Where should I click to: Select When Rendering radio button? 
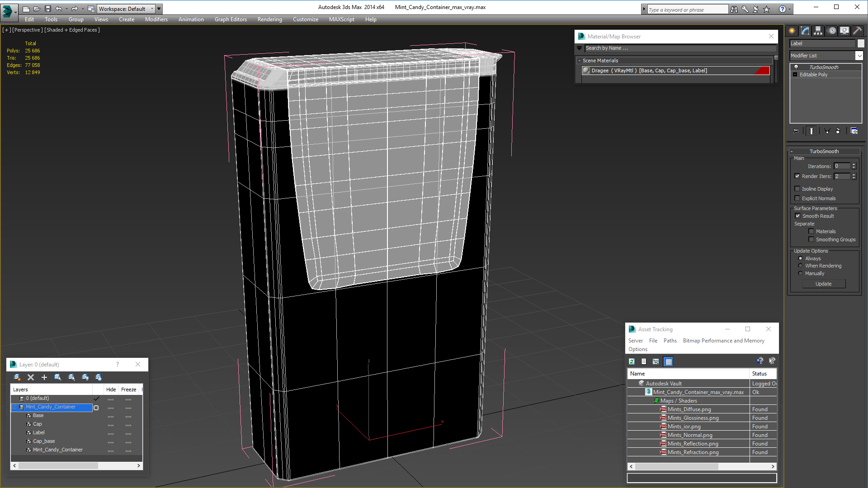click(x=800, y=266)
